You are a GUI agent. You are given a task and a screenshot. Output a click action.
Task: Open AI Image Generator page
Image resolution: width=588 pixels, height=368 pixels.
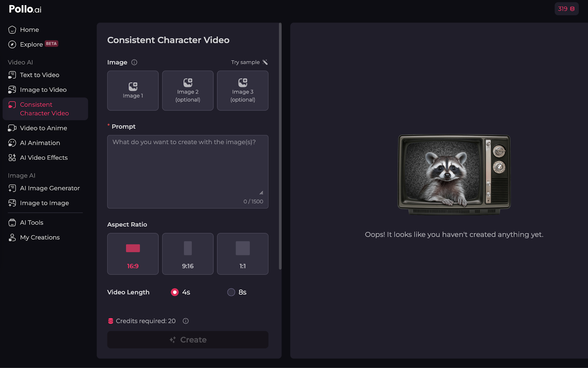[50, 188]
